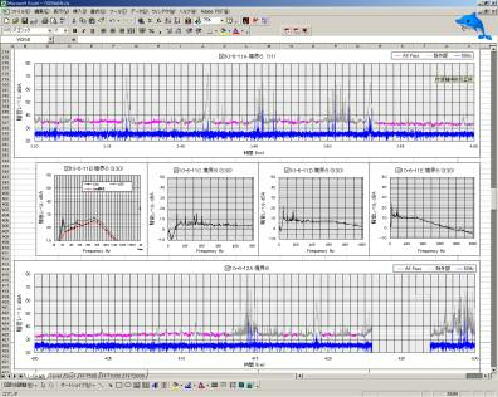The width and height of the screenshot is (498, 397).
Task: Toggle Bold formatting
Action: click(75, 31)
